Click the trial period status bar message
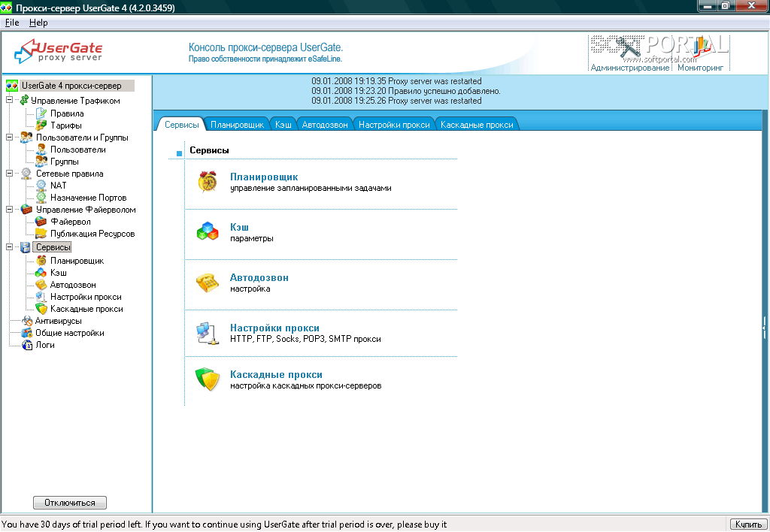This screenshot has width=770, height=532. click(x=224, y=524)
